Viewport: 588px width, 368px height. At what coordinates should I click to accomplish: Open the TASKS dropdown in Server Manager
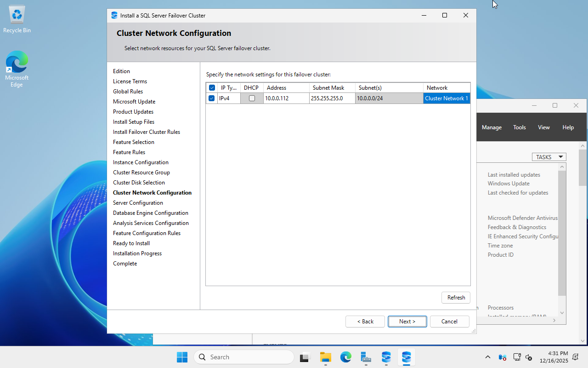click(549, 157)
